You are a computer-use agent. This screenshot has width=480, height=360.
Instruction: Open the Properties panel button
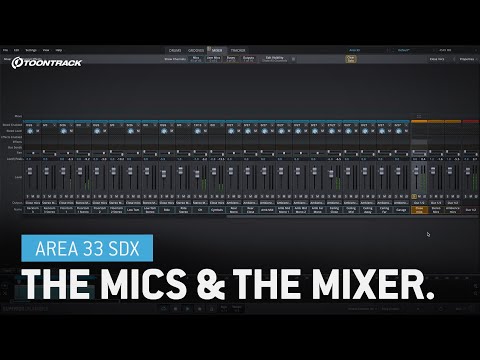[467, 59]
